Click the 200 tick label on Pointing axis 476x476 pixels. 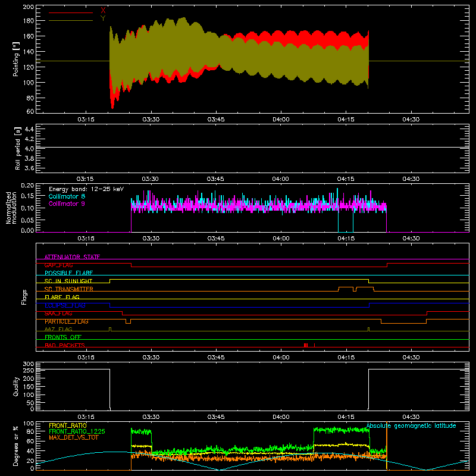click(x=29, y=7)
